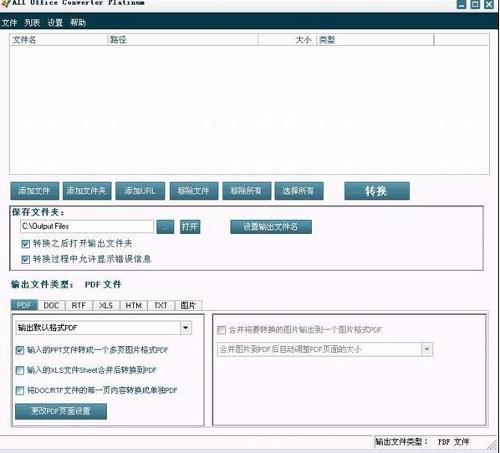Click the 大小 column header
500x453 pixels.
[287, 40]
